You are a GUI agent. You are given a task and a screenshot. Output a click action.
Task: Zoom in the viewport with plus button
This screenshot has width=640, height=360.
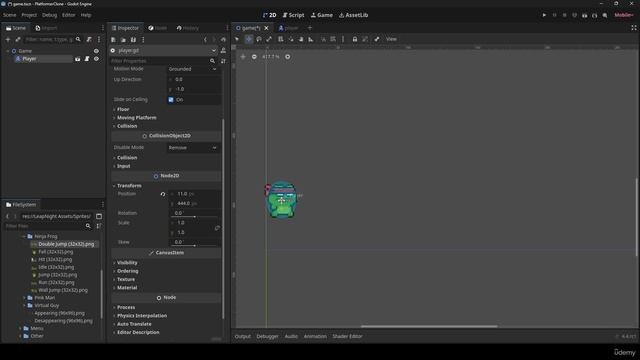288,57
